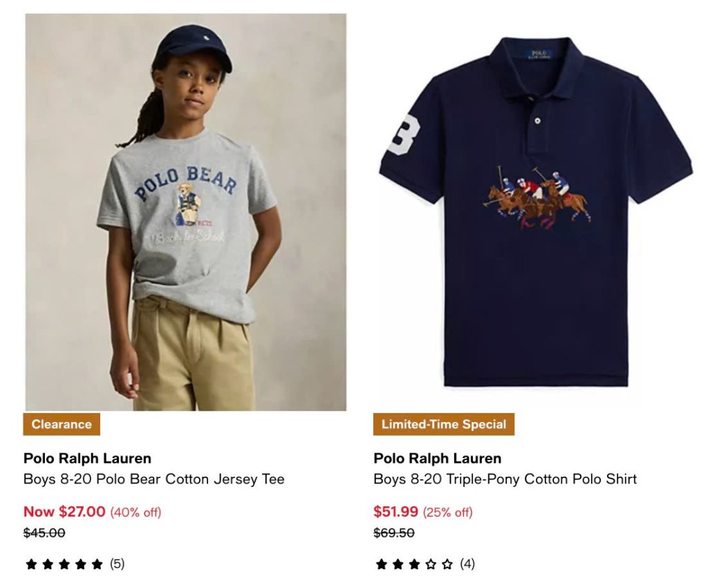708x588 pixels.
Task: Open Polo Ralph Lauren brand link for the polo shirt
Action: 437,458
